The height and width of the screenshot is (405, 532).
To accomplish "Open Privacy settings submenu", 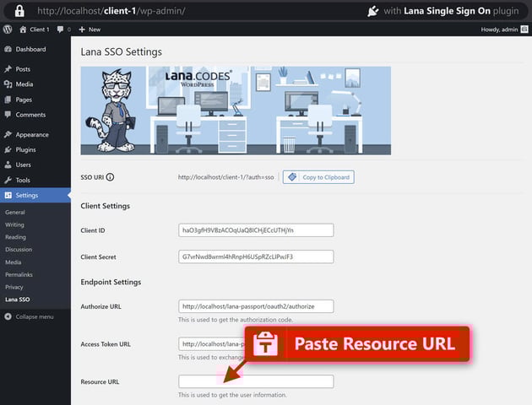I will (14, 287).
